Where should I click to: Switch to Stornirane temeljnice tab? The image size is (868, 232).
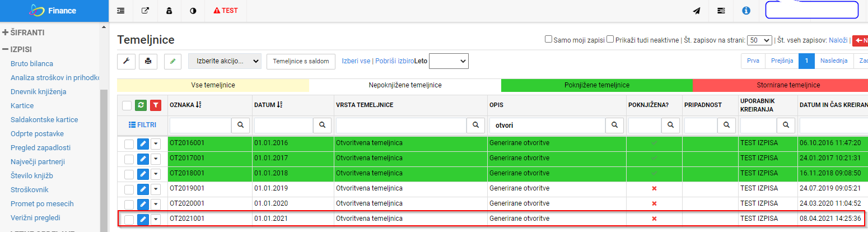pos(780,85)
